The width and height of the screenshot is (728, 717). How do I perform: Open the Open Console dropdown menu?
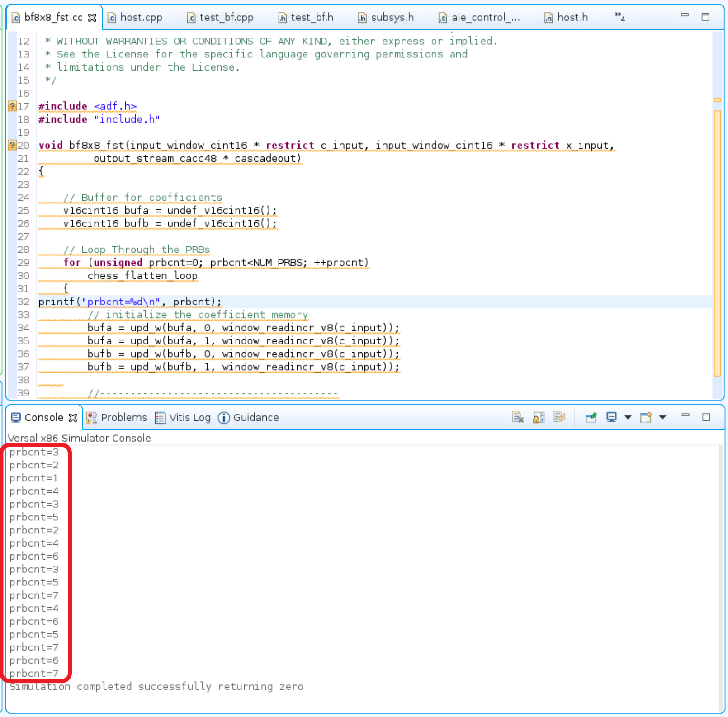662,417
